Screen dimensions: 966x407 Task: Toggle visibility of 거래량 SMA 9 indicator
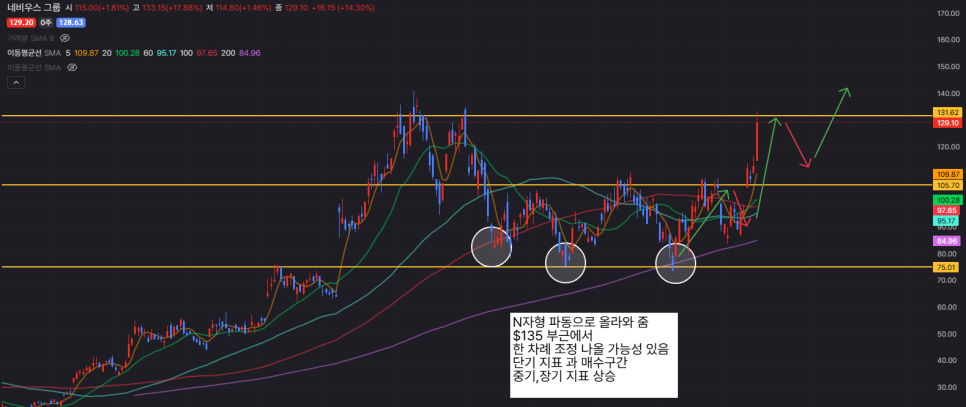[65, 38]
